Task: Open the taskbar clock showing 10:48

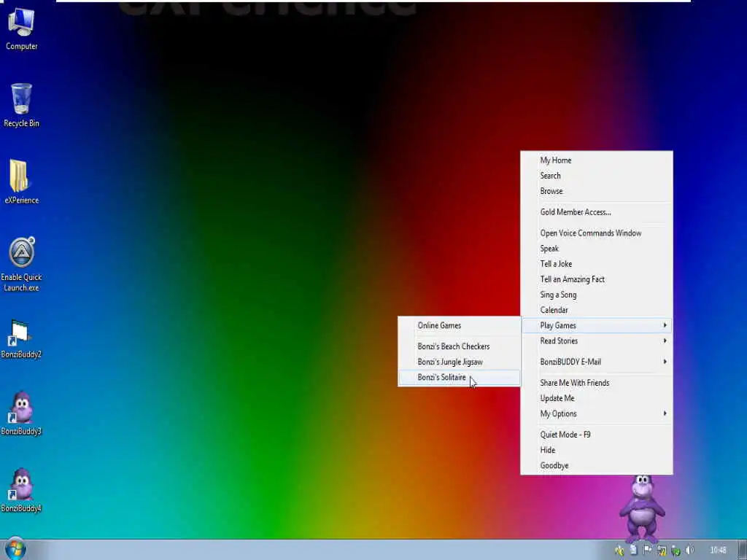Action: pyautogui.click(x=718, y=551)
